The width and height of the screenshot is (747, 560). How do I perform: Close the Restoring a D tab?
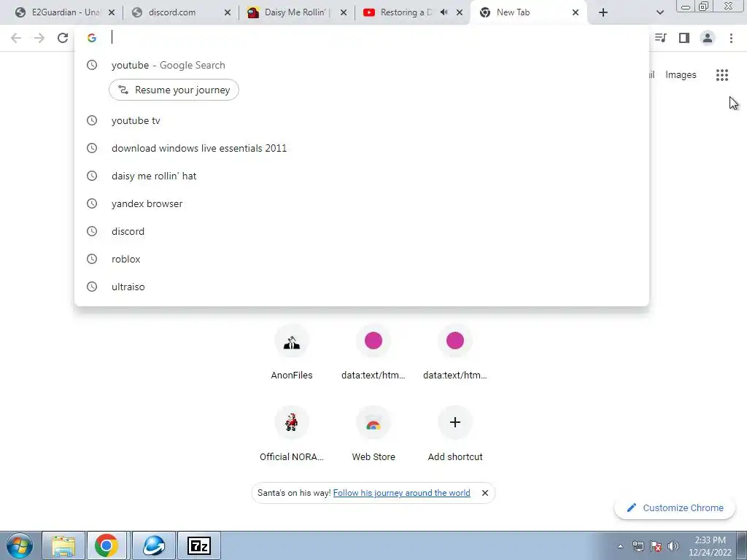click(x=460, y=12)
